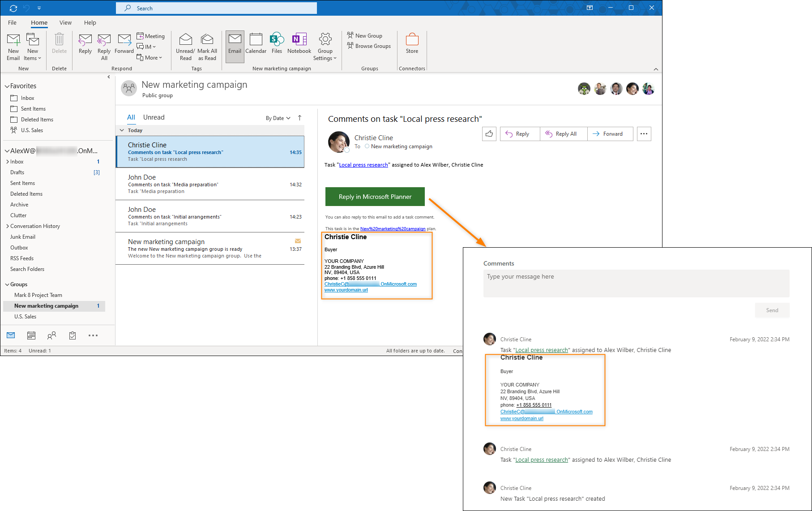Filter message list by Unread

154,117
